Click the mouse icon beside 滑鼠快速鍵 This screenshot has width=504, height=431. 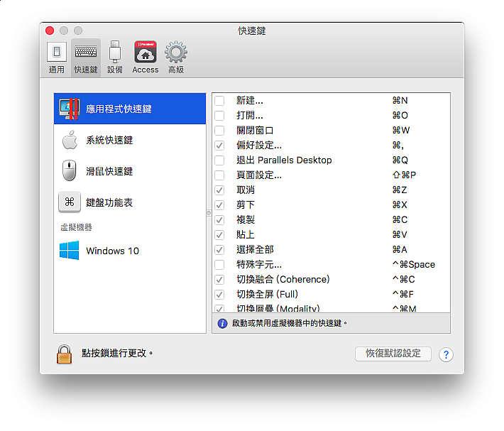click(69, 170)
